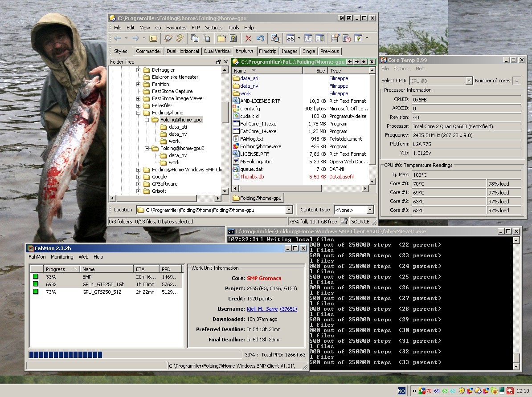Click the folder tree vertical scrollbar

point(225,130)
